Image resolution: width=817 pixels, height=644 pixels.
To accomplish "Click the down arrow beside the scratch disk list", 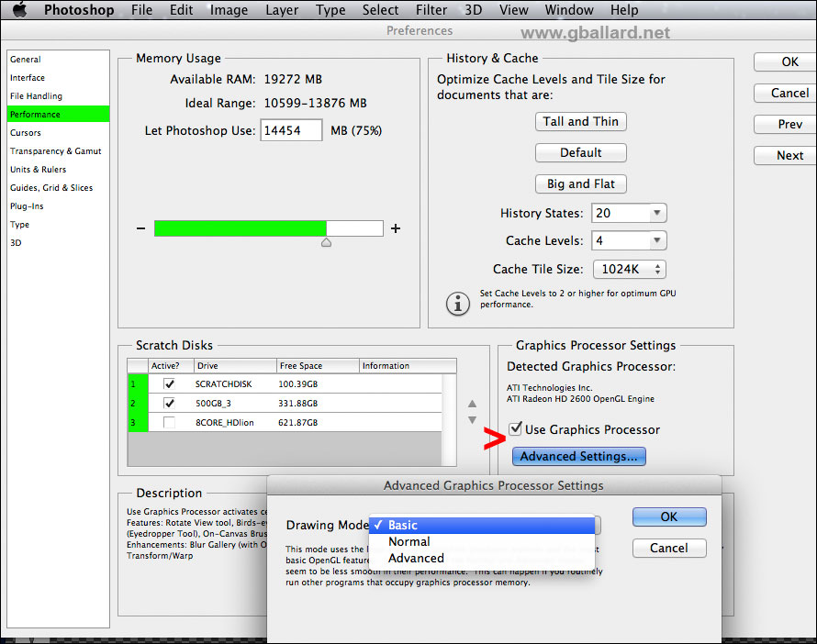I will (x=472, y=420).
